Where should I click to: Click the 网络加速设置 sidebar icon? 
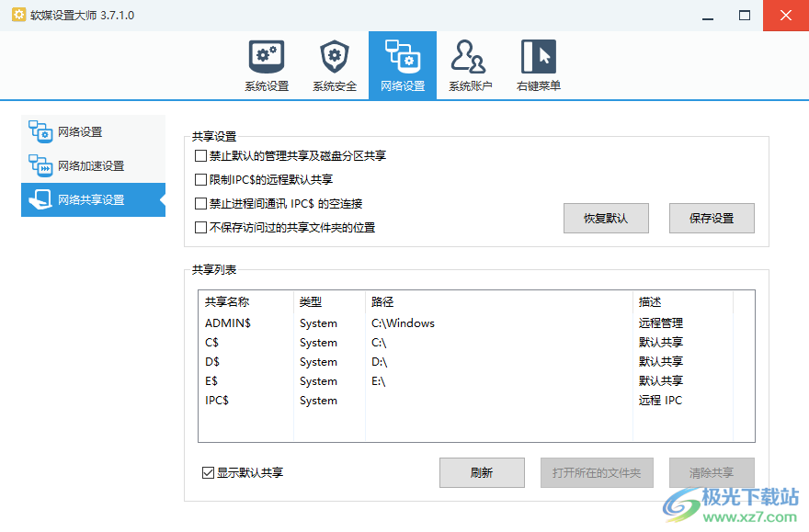40,165
